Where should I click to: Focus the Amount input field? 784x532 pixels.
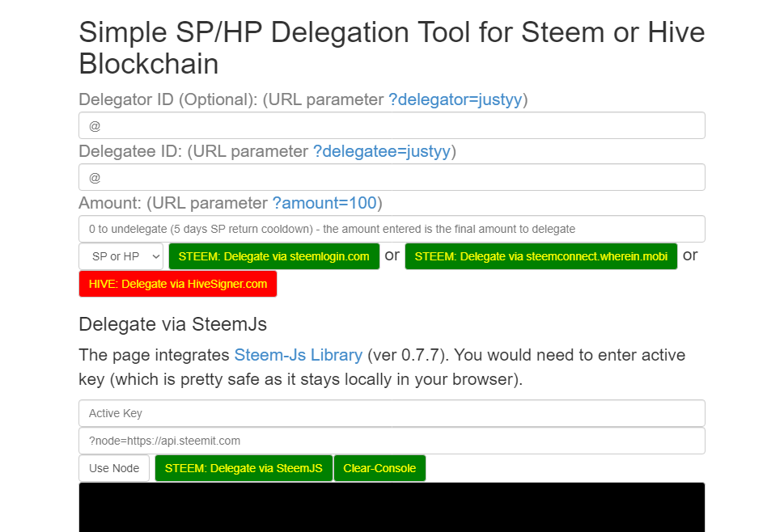click(x=392, y=229)
